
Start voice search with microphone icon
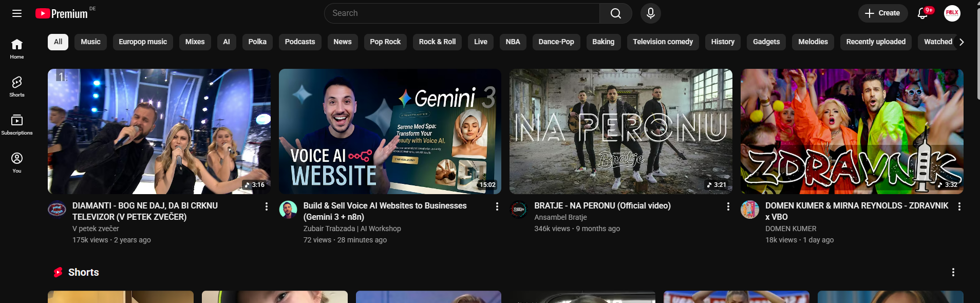click(x=650, y=13)
